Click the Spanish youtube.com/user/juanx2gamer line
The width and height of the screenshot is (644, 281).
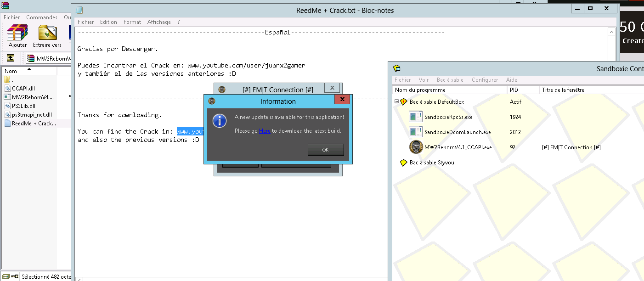click(x=191, y=65)
